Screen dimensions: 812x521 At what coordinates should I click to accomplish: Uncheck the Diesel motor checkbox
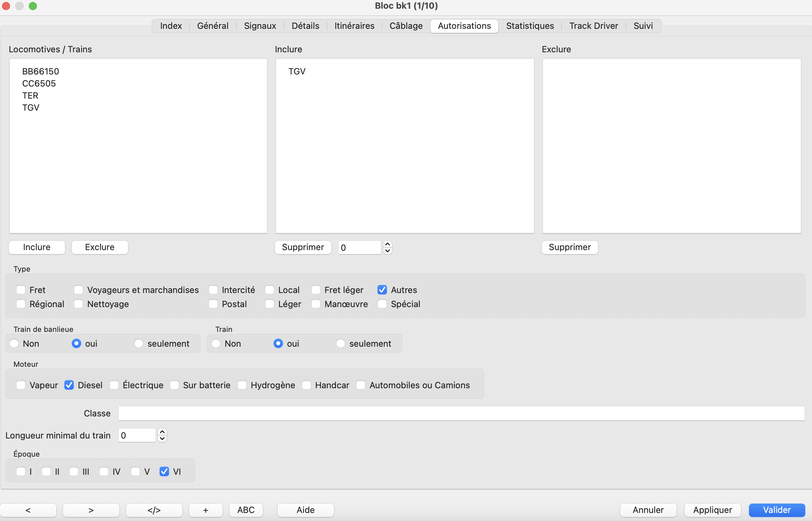(69, 385)
